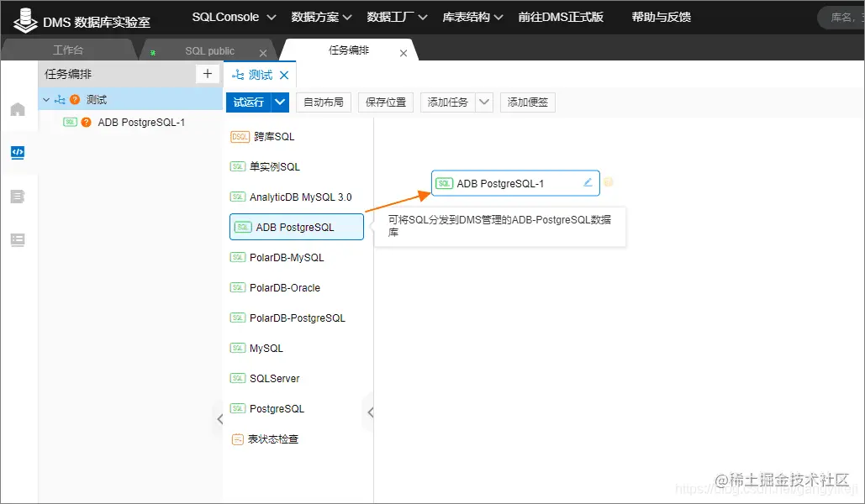The image size is (865, 504).
Task: Select the code task orchestration sidebar icon
Action: (x=18, y=152)
